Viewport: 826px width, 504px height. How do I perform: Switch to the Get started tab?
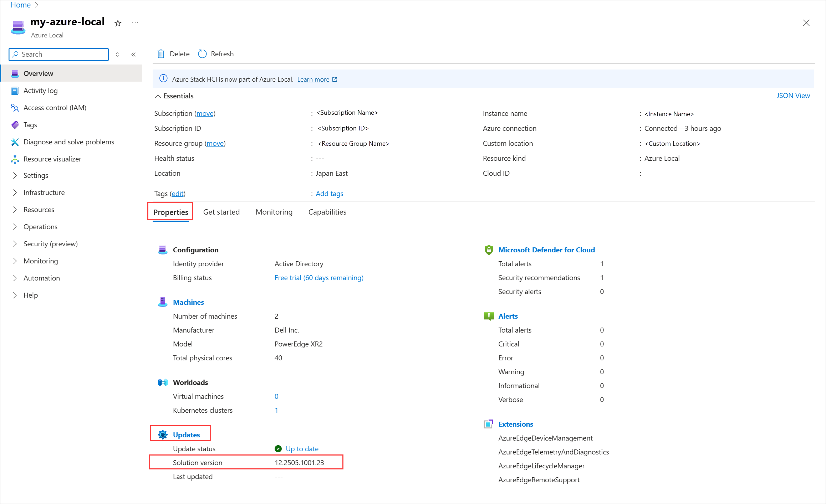221,212
